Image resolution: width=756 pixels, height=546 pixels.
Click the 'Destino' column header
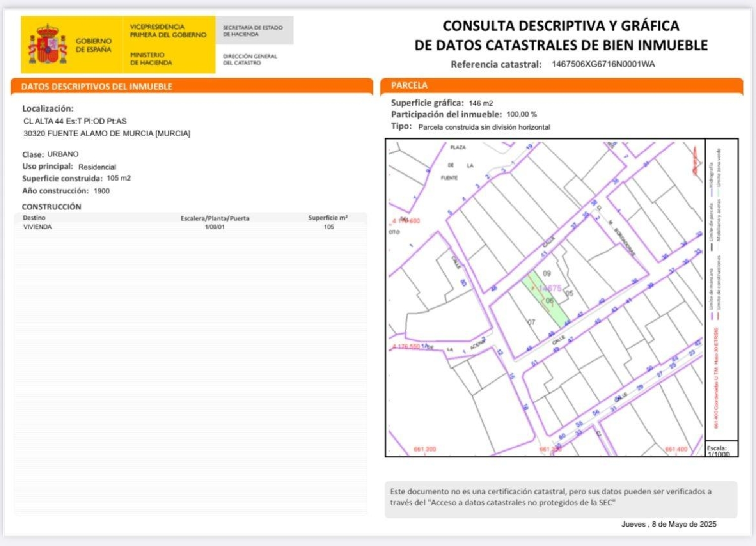(x=34, y=218)
